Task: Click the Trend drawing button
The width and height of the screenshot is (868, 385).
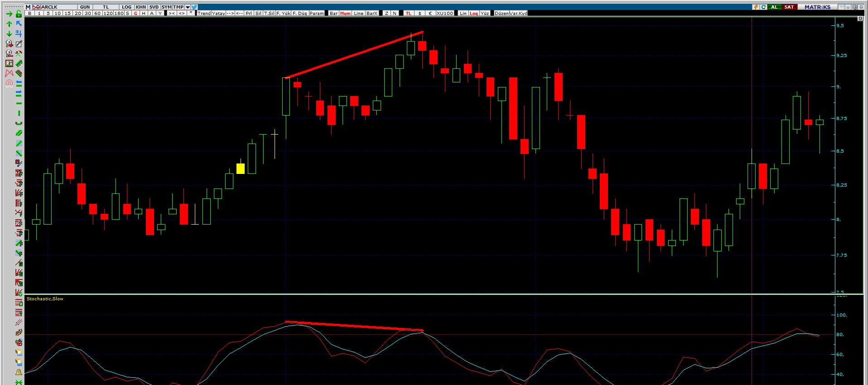Action: (x=204, y=13)
